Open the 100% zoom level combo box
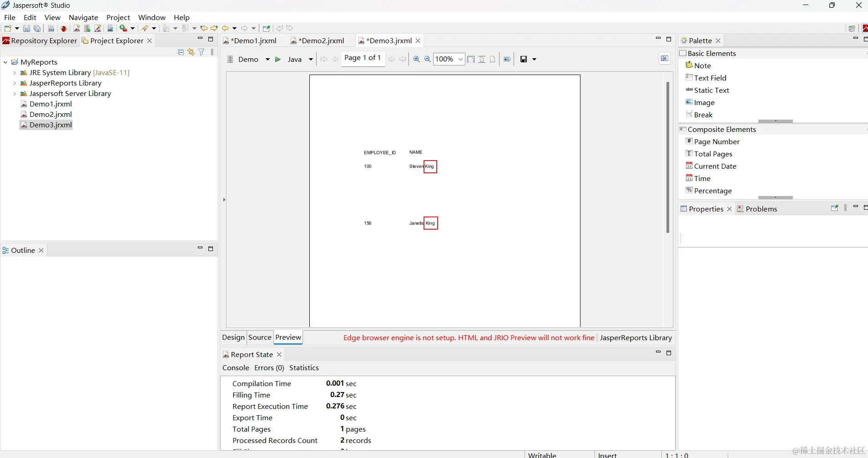The height and width of the screenshot is (458, 868). [x=449, y=59]
